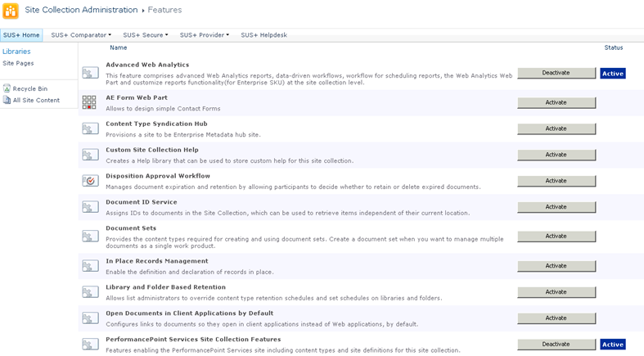Activate In Place Records Management
Image resolution: width=644 pixels, height=356 pixels.
(556, 266)
